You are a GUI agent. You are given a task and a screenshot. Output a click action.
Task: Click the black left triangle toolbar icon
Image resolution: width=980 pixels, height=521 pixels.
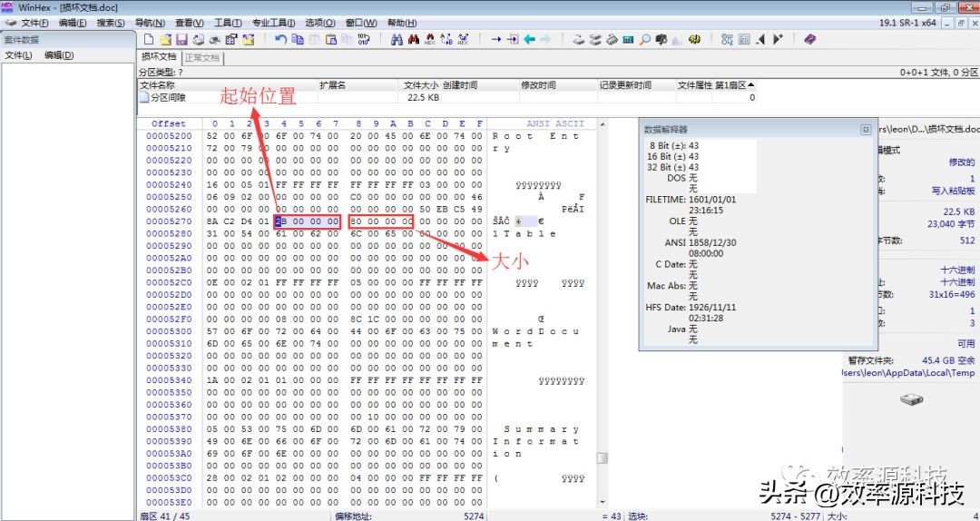pyautogui.click(x=760, y=39)
